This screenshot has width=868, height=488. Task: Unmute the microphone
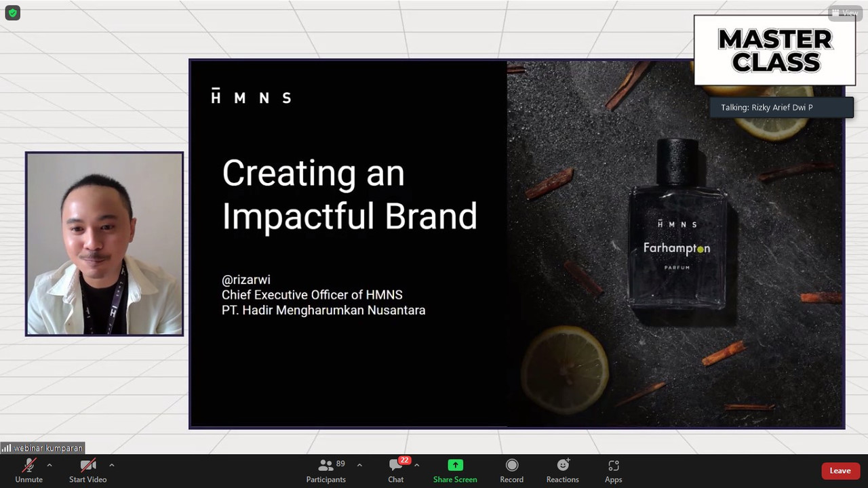28,470
